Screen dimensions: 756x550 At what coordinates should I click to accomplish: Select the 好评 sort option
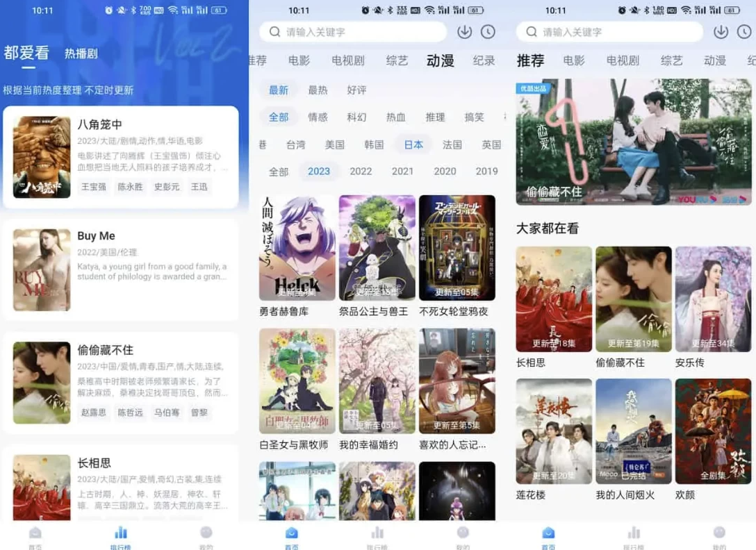pyautogui.click(x=356, y=90)
